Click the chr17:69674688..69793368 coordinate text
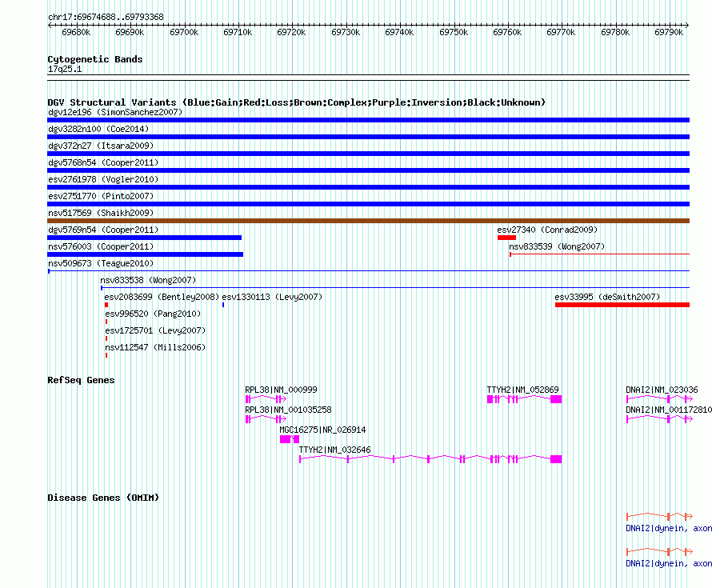 [106, 17]
